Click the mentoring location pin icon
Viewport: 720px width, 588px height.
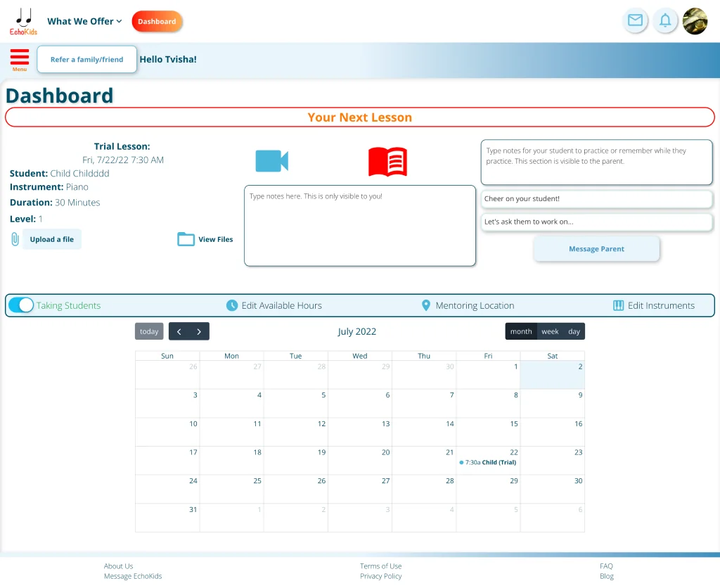click(x=426, y=305)
